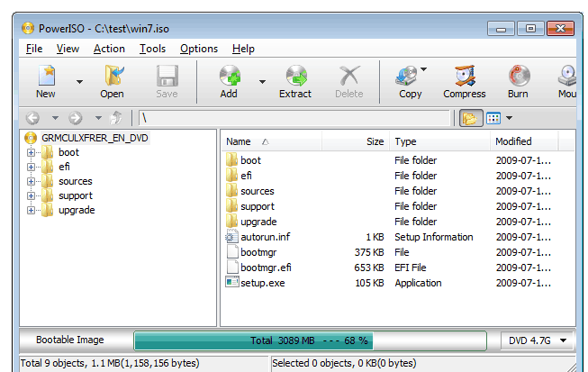The image size is (588, 372).
Task: Click the 653 KB size cell
Action: point(369,268)
